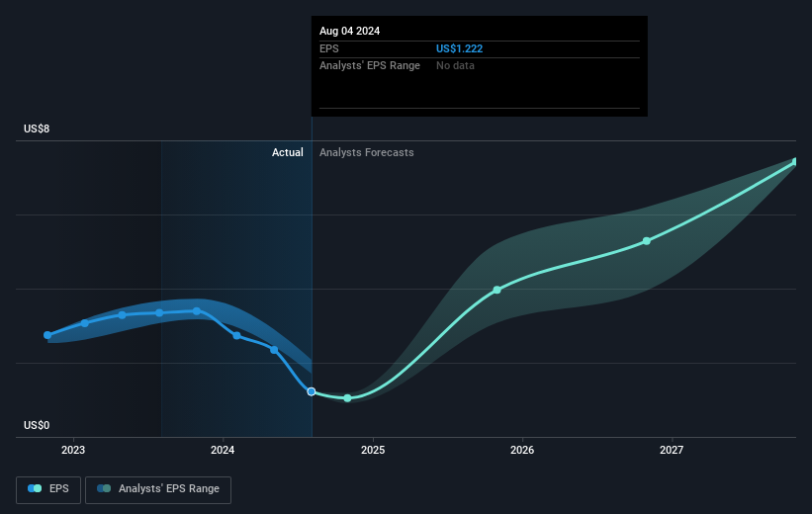Click the first EPS point before 2023
The image size is (812, 514).
[47, 335]
